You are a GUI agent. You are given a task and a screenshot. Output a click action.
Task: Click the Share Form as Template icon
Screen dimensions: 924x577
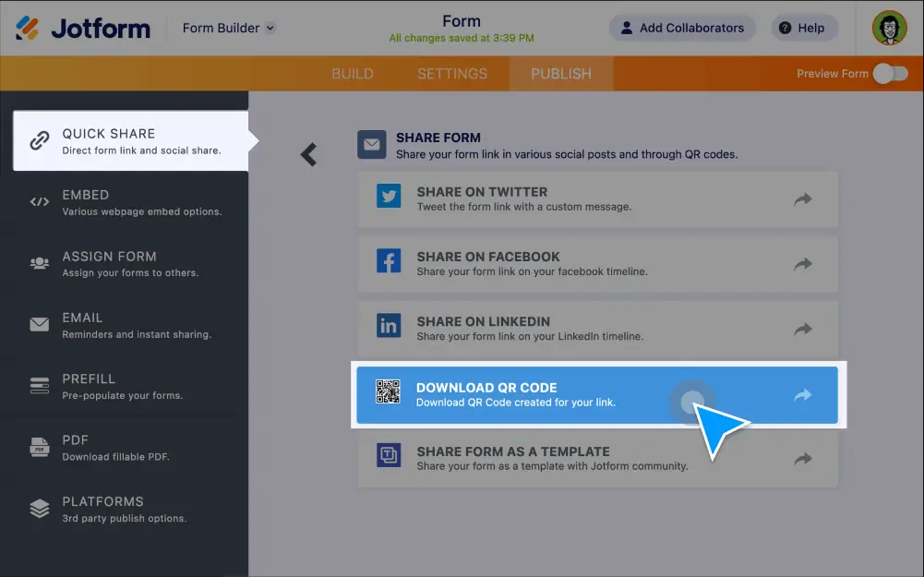click(389, 456)
